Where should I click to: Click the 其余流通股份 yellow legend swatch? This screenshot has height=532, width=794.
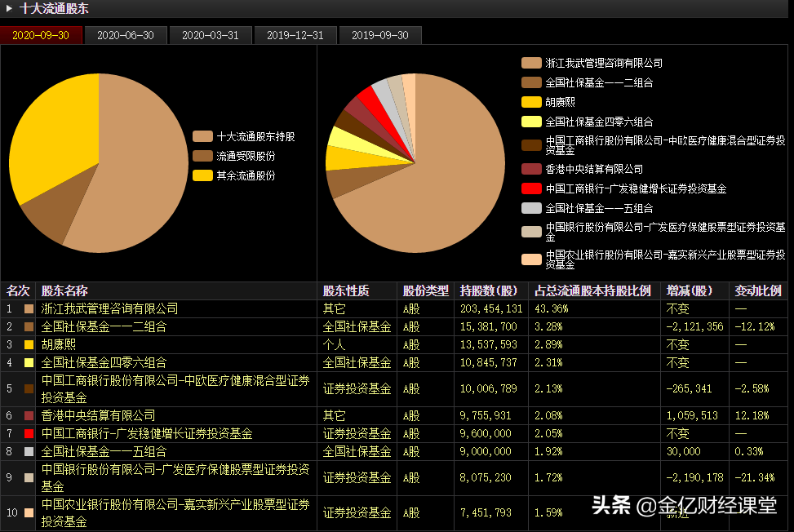pos(202,175)
